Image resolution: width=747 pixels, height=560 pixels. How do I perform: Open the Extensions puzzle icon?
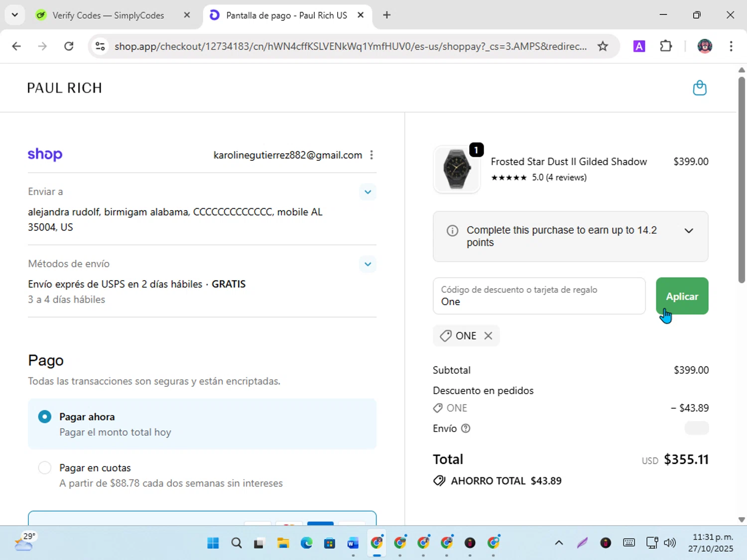point(666,46)
